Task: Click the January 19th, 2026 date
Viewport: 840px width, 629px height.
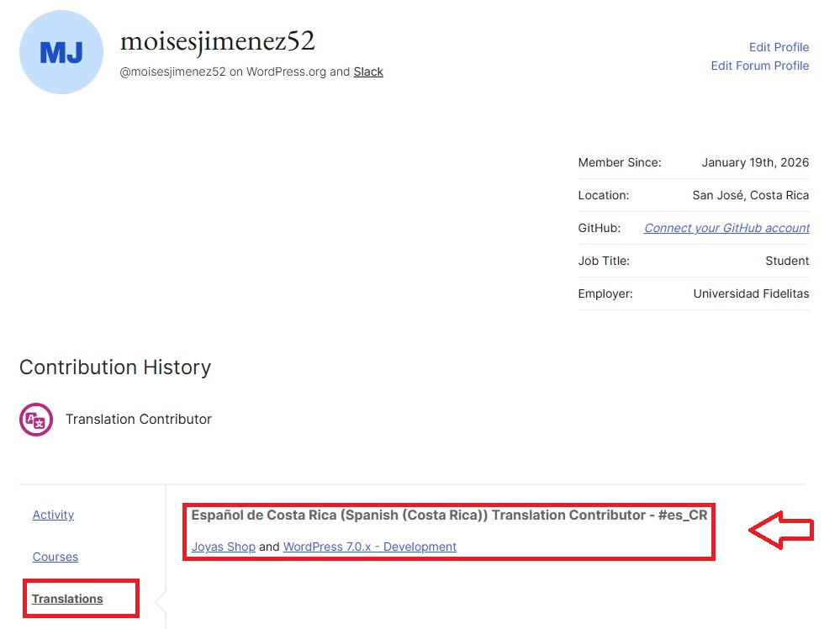Action: click(755, 162)
